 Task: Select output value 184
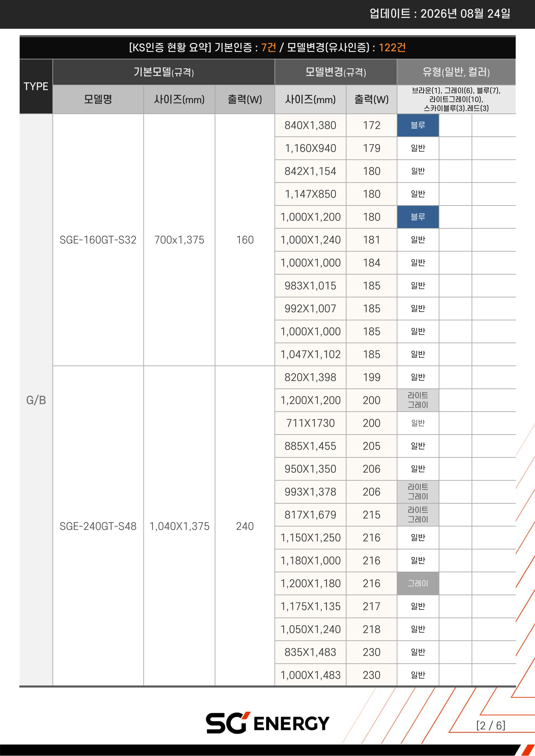[x=372, y=263]
